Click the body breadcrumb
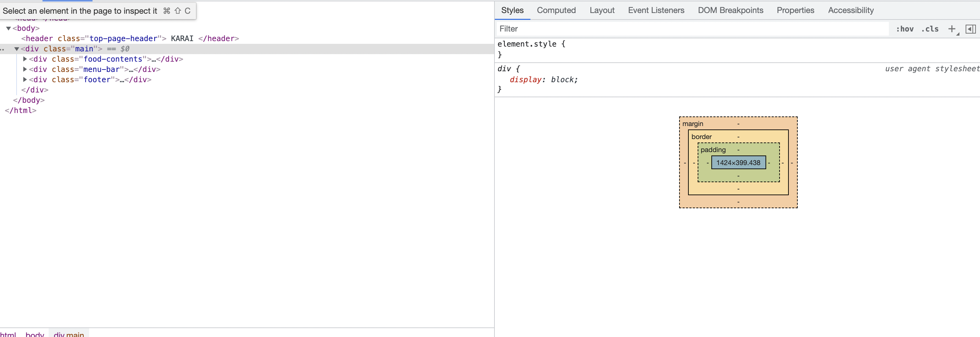980x337 pixels. tap(35, 334)
